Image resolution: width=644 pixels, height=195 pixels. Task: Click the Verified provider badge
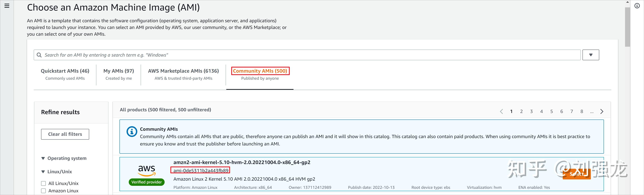pyautogui.click(x=147, y=182)
